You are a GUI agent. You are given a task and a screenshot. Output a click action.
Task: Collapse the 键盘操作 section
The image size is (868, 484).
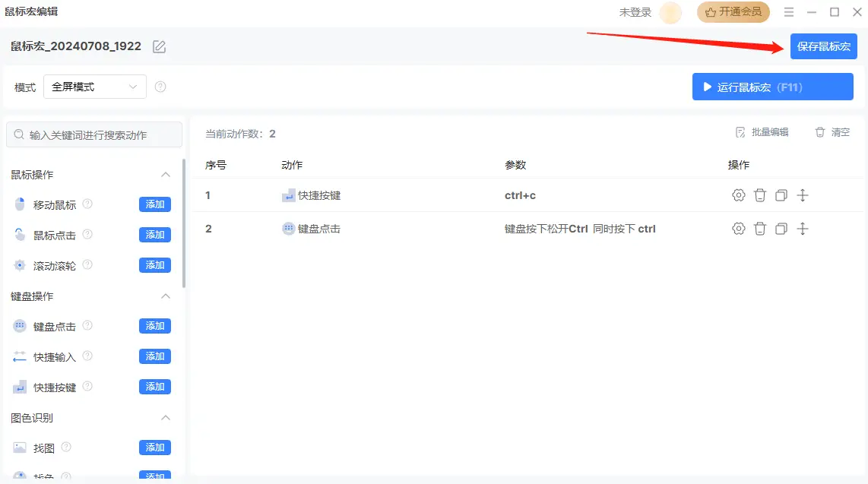click(x=166, y=296)
